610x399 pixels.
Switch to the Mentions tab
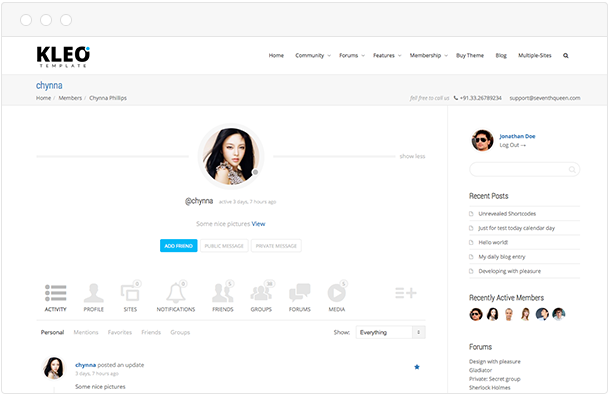(86, 332)
